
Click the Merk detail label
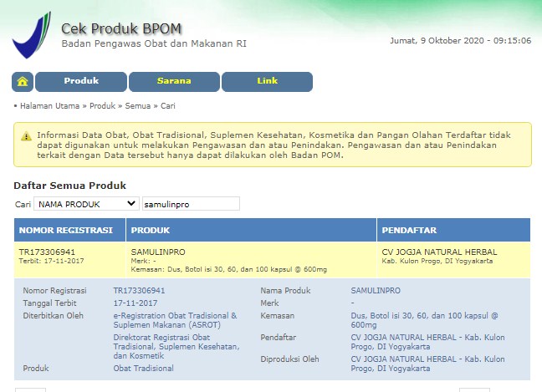click(269, 303)
